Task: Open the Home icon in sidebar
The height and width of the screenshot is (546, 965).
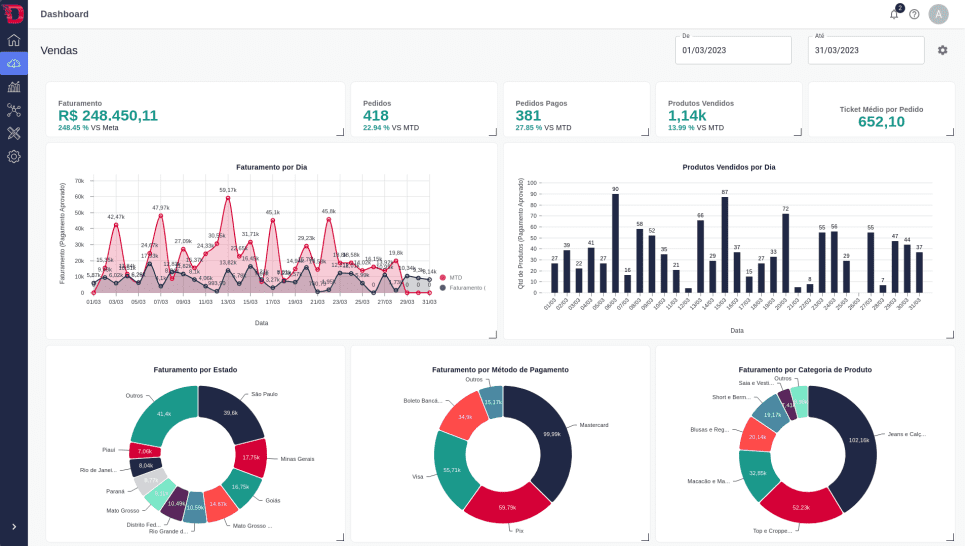Action: [x=14, y=41]
